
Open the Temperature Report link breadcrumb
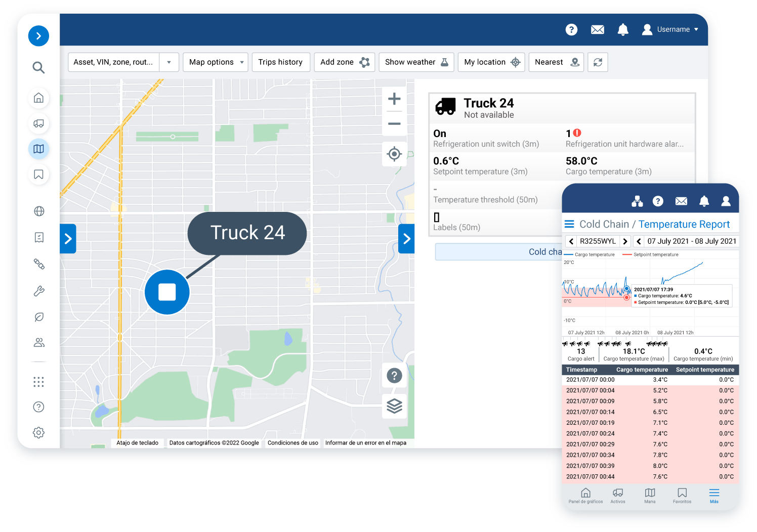coord(684,224)
